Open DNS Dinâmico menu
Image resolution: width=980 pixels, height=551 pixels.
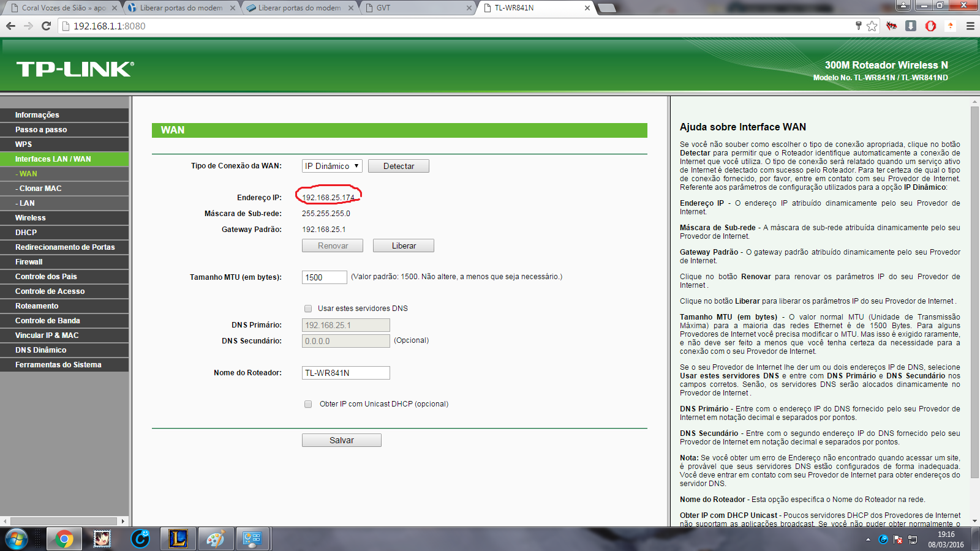click(64, 350)
